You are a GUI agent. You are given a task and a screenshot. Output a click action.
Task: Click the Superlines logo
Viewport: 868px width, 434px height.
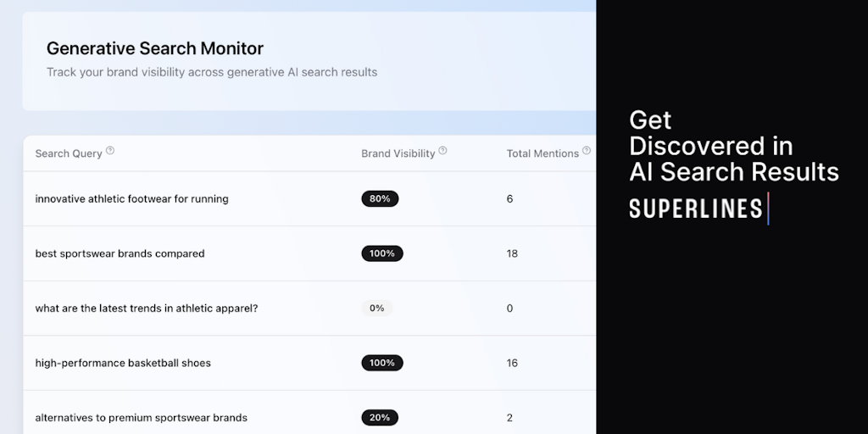pos(697,209)
